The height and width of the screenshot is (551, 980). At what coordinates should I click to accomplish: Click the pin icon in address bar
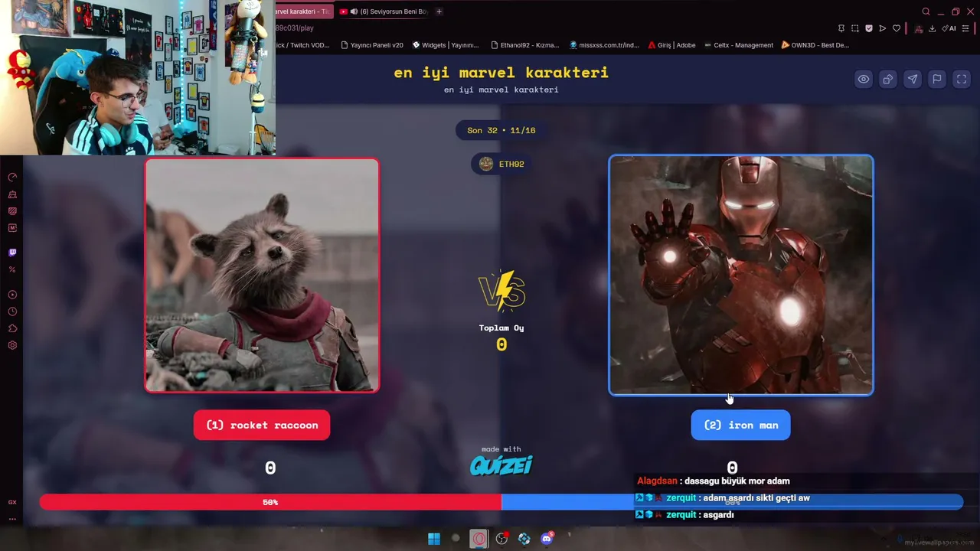841,28
